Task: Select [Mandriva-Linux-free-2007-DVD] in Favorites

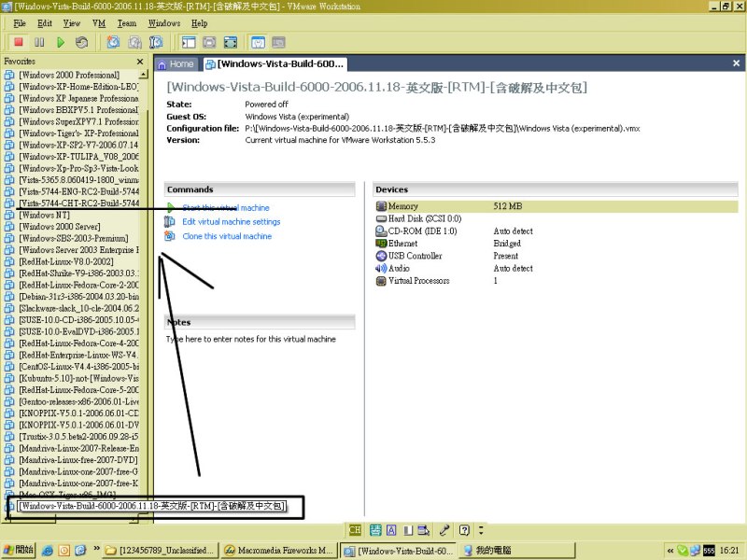Action: pos(78,460)
